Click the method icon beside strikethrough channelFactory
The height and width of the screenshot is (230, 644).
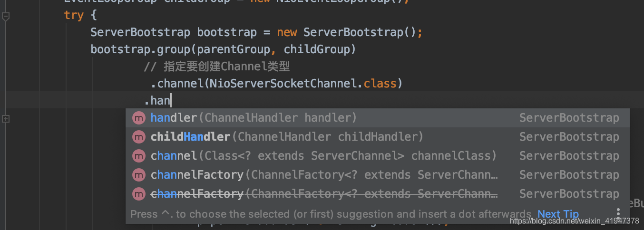(138, 194)
